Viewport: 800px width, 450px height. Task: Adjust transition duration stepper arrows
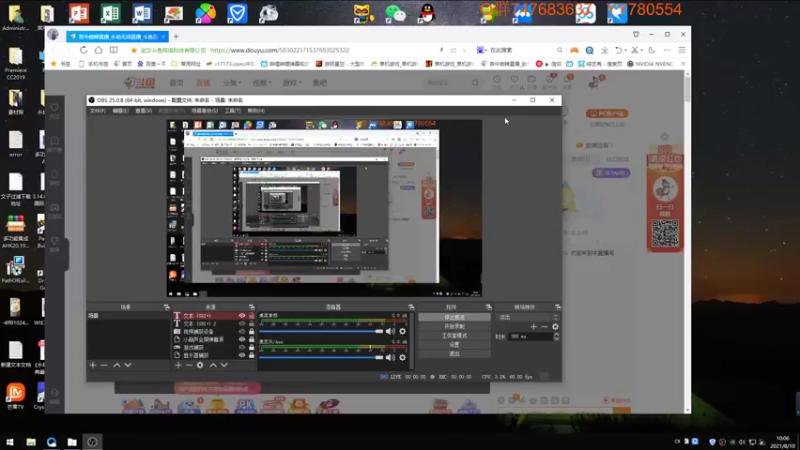[556, 336]
